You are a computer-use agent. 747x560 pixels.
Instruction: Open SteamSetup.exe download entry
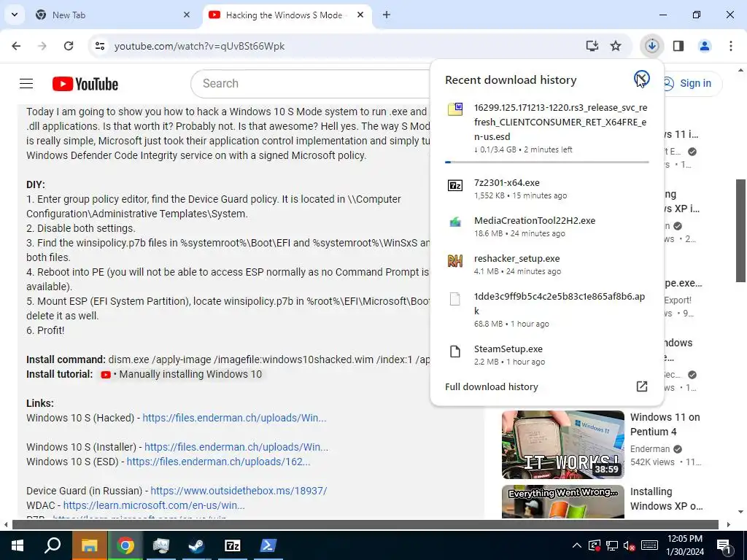pos(546,355)
